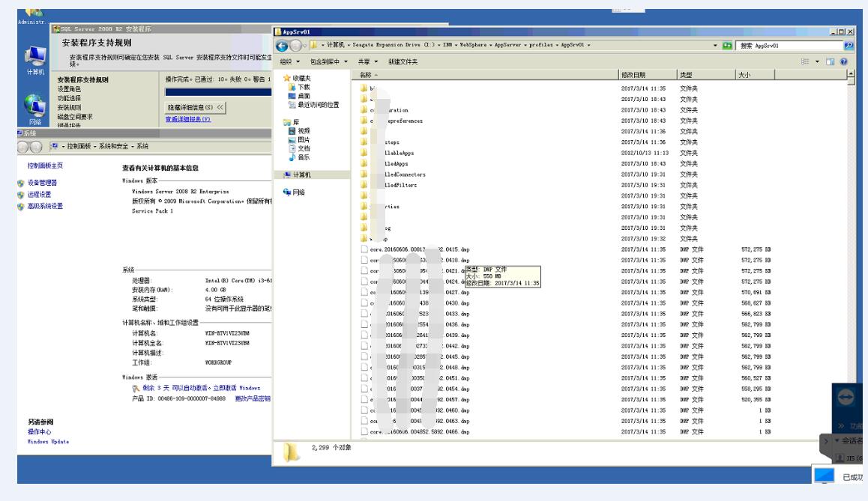Viewport: 868px width, 501px height.
Task: Click profiles in address breadcrumb
Action: point(541,45)
